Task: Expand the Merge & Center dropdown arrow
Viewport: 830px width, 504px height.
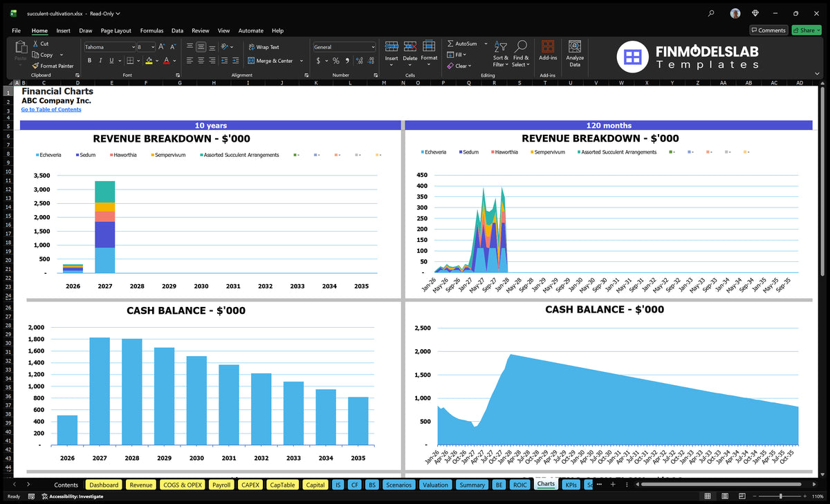Action: click(300, 61)
